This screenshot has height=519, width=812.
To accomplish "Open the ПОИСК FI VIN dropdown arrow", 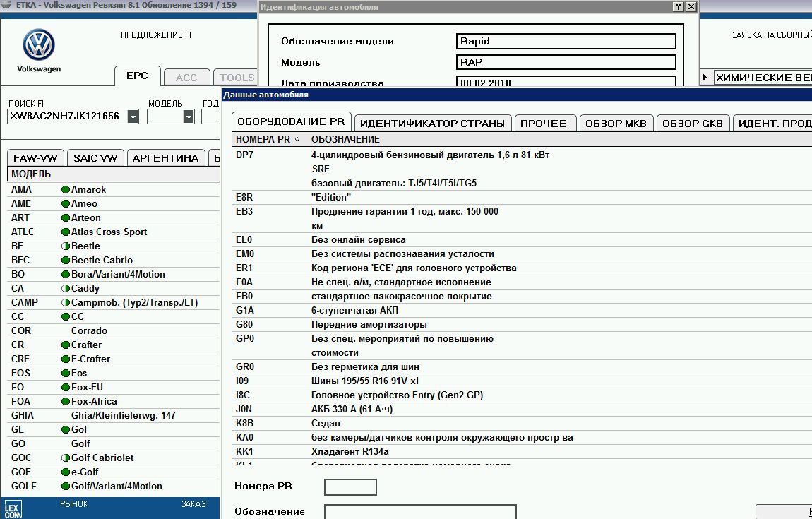I will click(133, 117).
